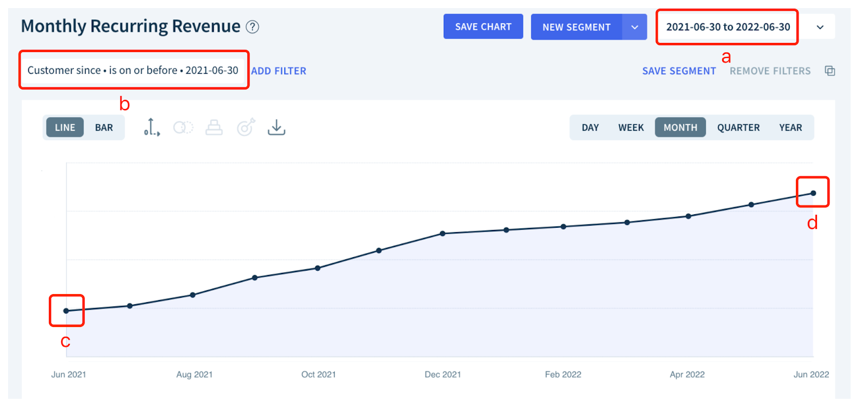Set interval to DAY
The height and width of the screenshot is (409, 868).
(590, 127)
